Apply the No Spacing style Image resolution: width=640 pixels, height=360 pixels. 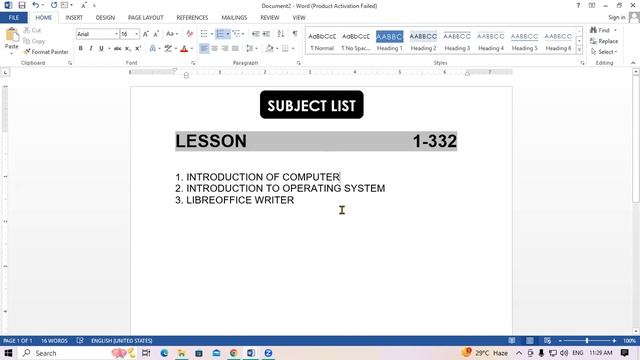click(356, 41)
